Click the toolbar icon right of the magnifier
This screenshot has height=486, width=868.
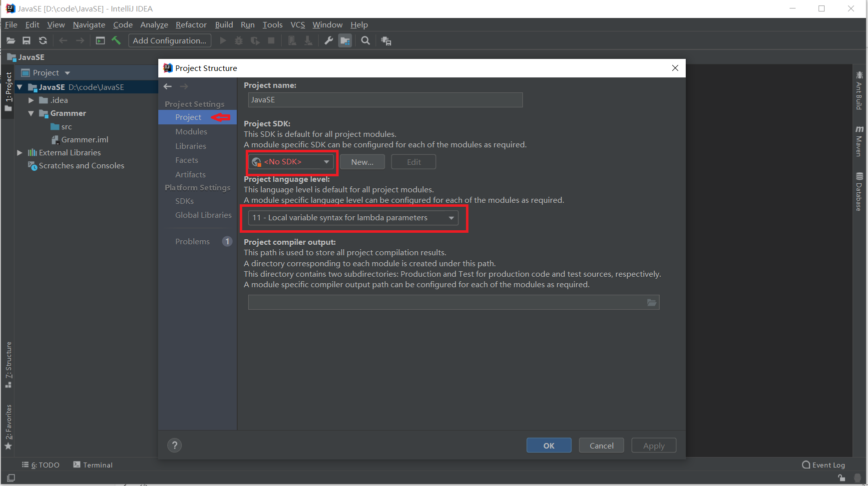point(386,41)
